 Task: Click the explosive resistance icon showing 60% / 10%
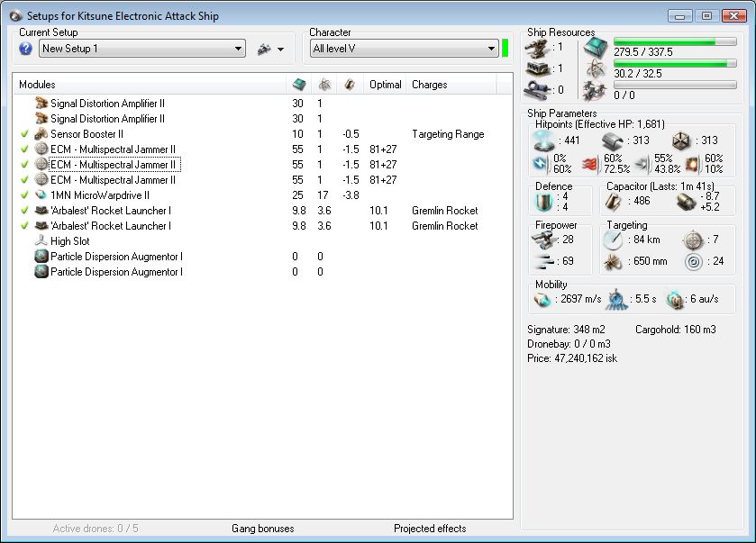pyautogui.click(x=692, y=164)
